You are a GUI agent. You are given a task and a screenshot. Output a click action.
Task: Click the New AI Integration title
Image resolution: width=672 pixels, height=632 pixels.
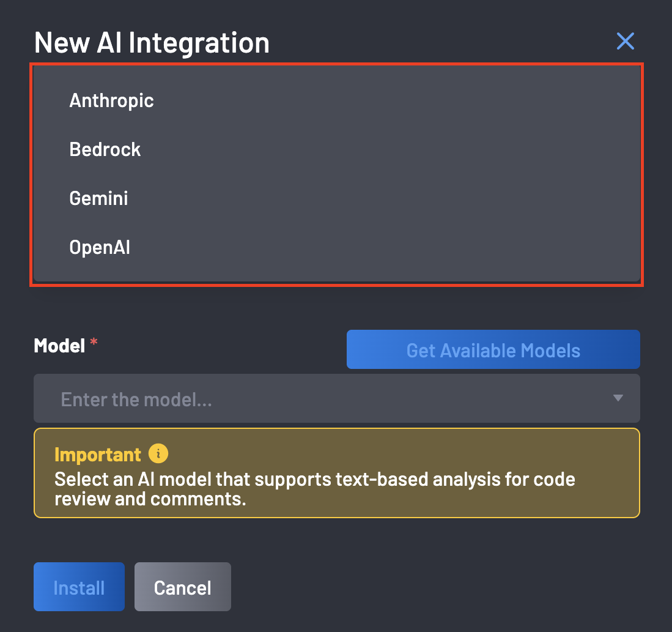152,43
